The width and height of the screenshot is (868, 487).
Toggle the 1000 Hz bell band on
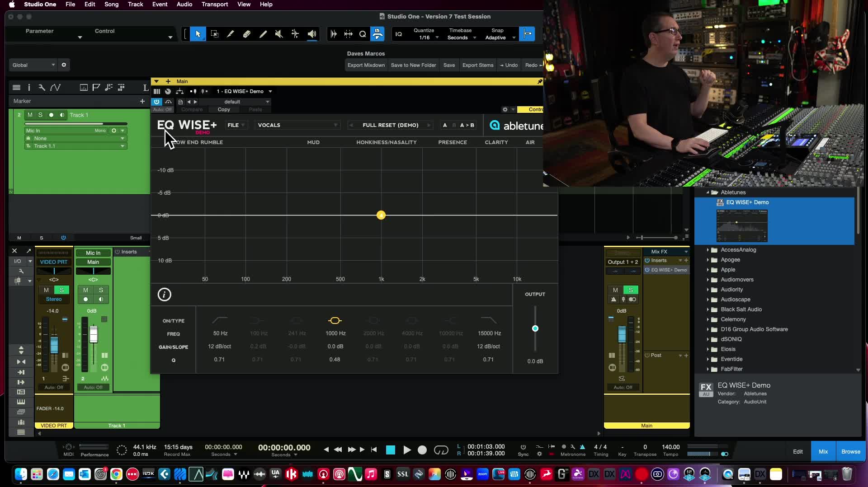(x=335, y=320)
